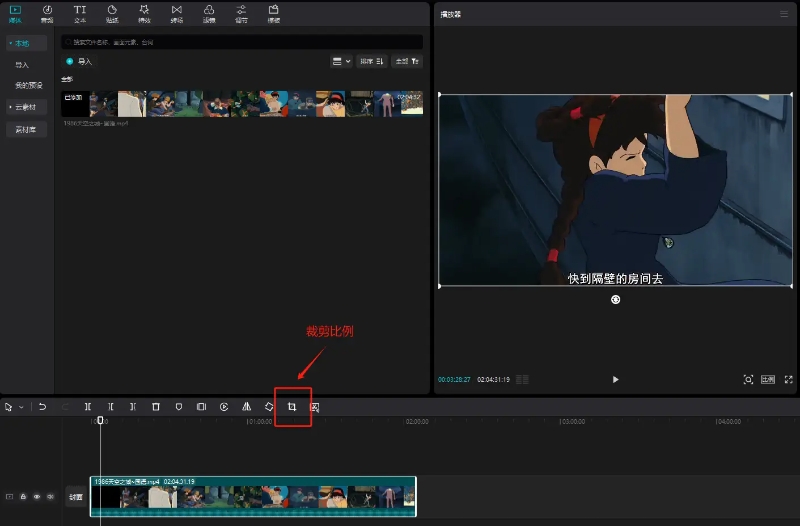Image resolution: width=801 pixels, height=526 pixels.
Task: Enter fullscreen preview in the player
Action: (x=788, y=380)
